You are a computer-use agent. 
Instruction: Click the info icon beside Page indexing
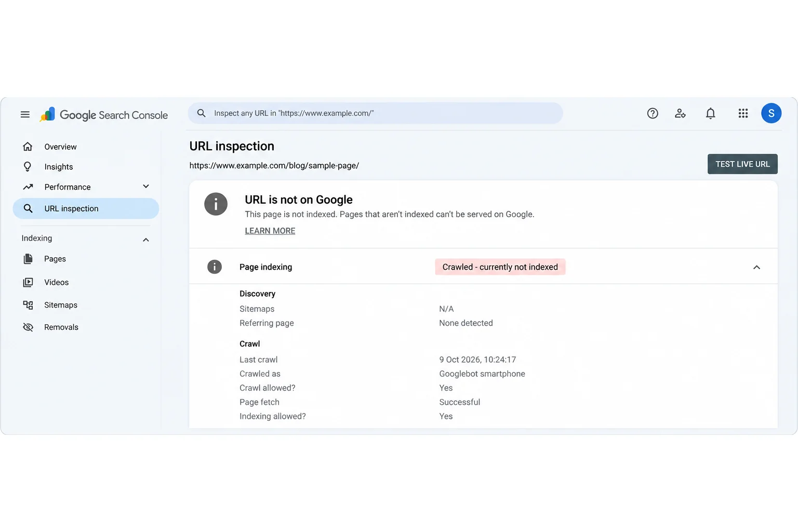click(x=215, y=267)
